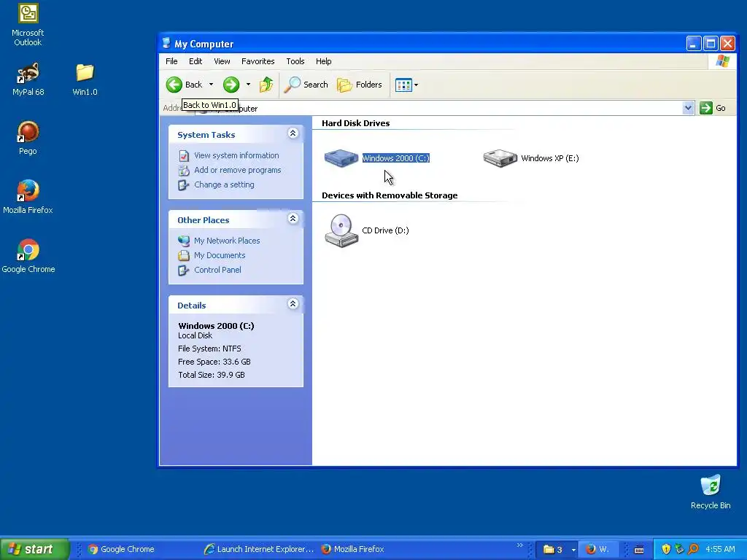Open the Forward history dropdown arrow
Viewport: 747px width, 560px height.
[x=248, y=85]
